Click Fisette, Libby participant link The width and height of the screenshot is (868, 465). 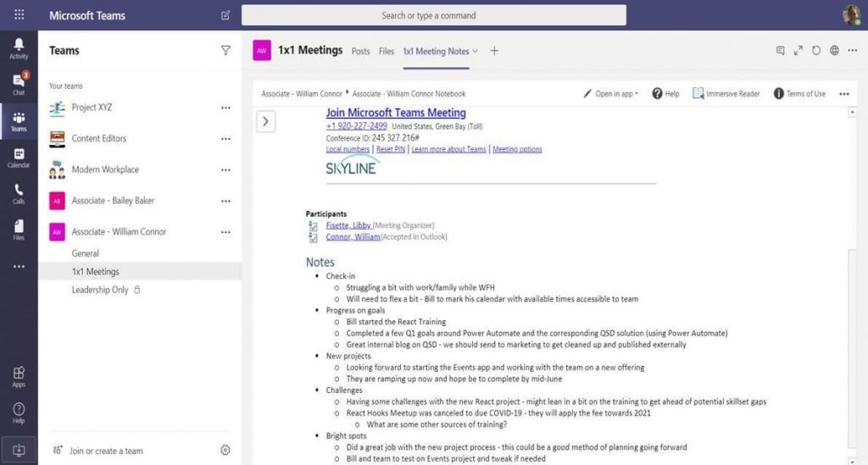pos(348,225)
